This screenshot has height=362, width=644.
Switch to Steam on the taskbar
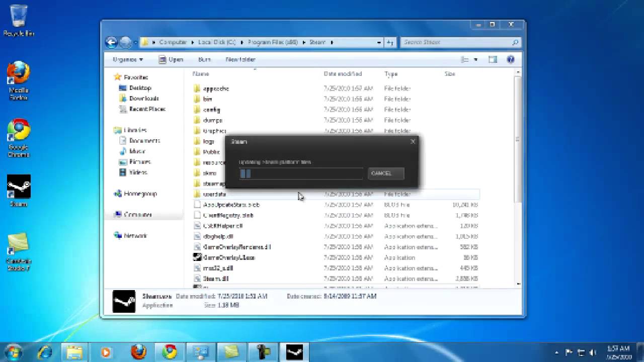pyautogui.click(x=295, y=352)
